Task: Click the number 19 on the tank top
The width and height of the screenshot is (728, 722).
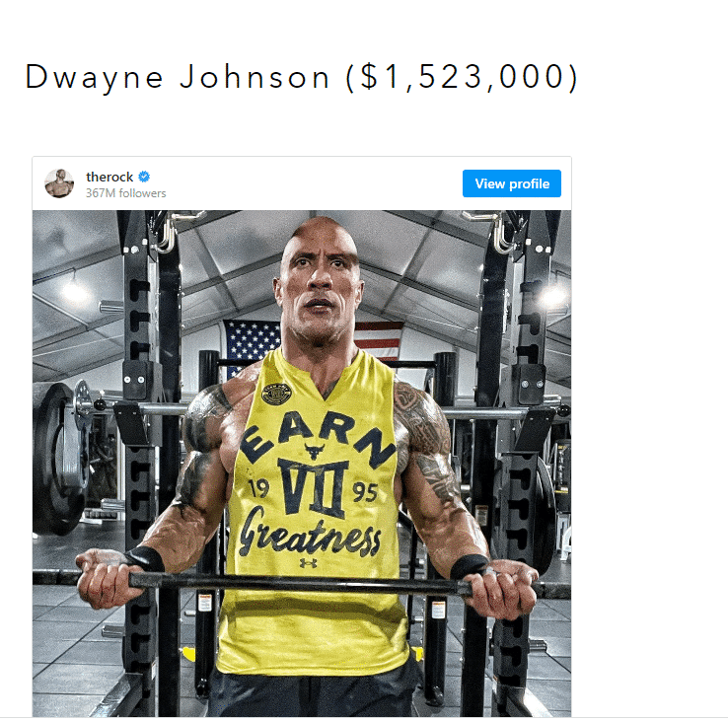Action: [258, 487]
